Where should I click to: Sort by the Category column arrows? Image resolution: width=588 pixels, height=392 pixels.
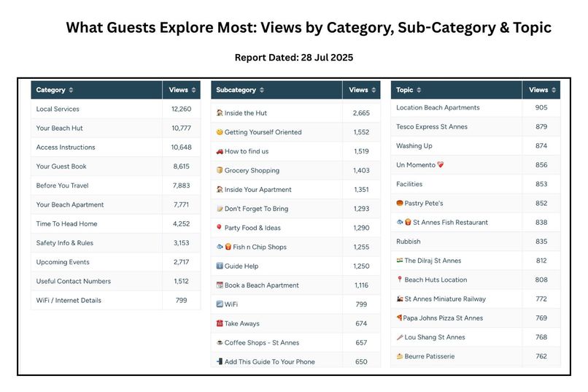click(x=71, y=90)
